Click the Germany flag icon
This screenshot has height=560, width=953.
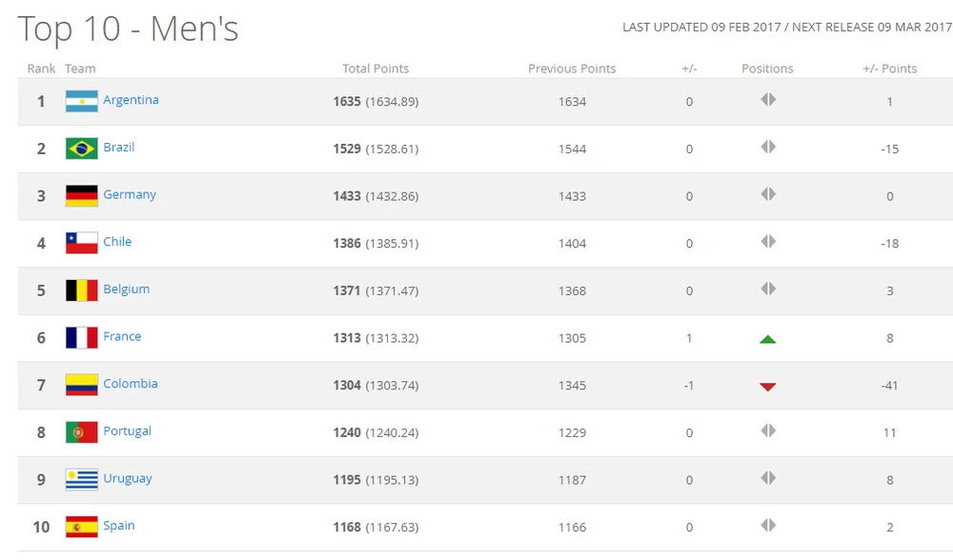point(81,196)
